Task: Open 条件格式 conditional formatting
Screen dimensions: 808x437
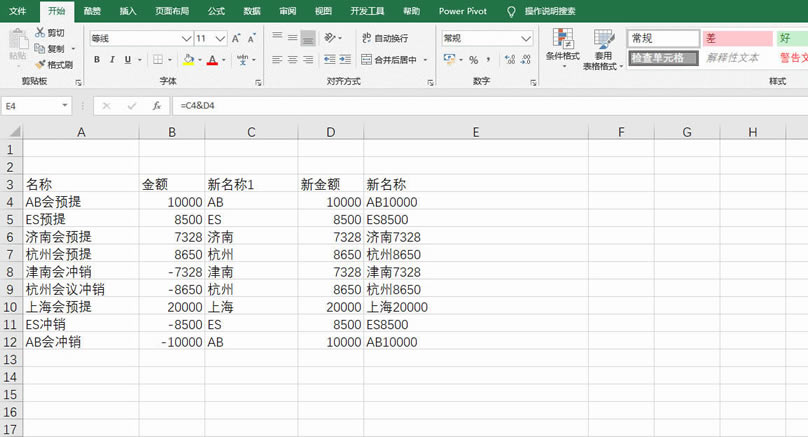Action: pyautogui.click(x=563, y=48)
